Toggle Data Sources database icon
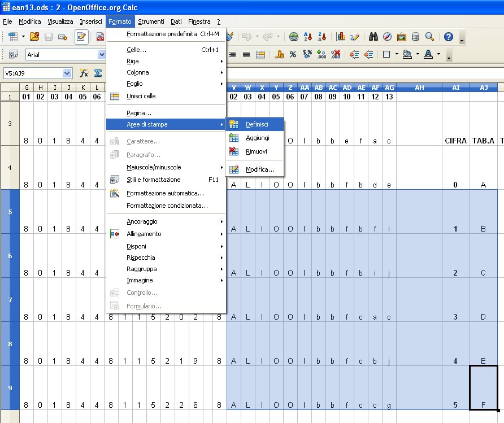This screenshot has width=504, height=423. 416,37
